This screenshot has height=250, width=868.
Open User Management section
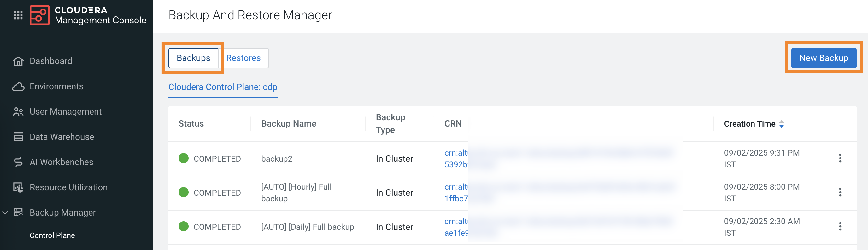click(65, 112)
